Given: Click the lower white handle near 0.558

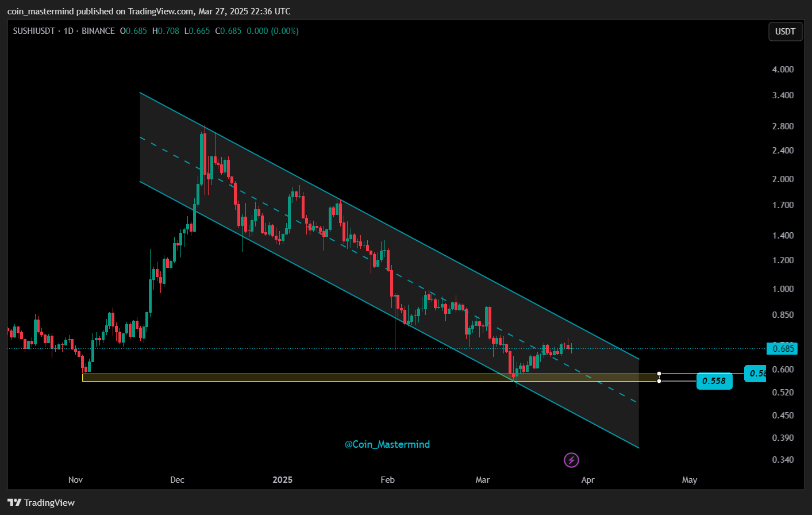Looking at the screenshot, I should tap(659, 381).
